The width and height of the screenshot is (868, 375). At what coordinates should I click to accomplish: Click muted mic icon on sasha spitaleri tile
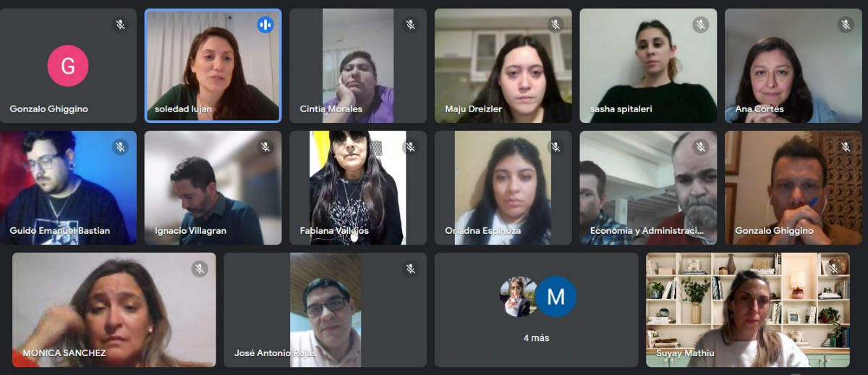[700, 25]
